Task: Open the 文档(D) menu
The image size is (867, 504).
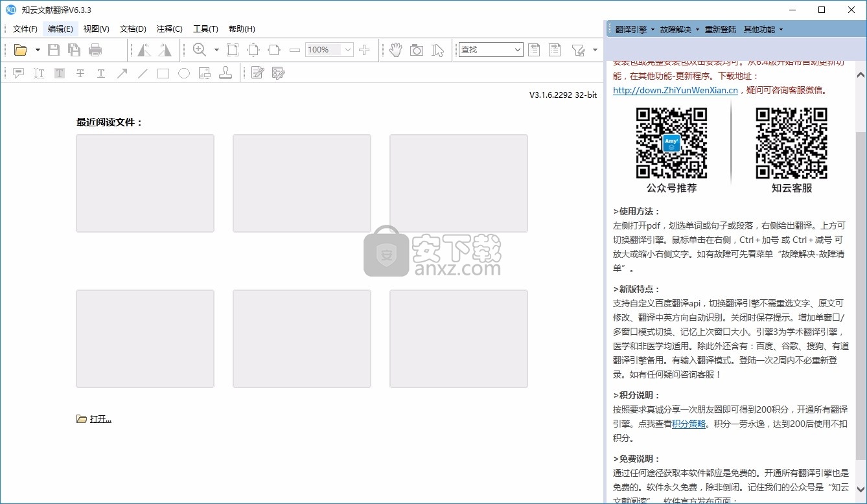Action: click(133, 29)
